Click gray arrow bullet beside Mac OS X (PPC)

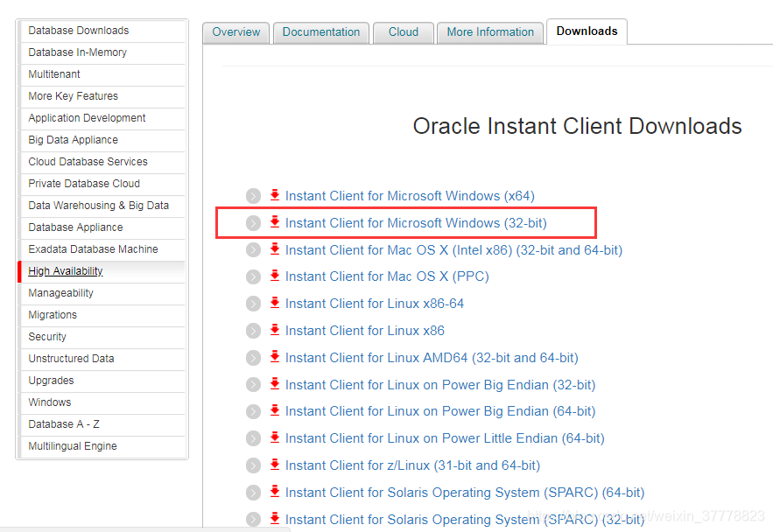click(x=253, y=276)
